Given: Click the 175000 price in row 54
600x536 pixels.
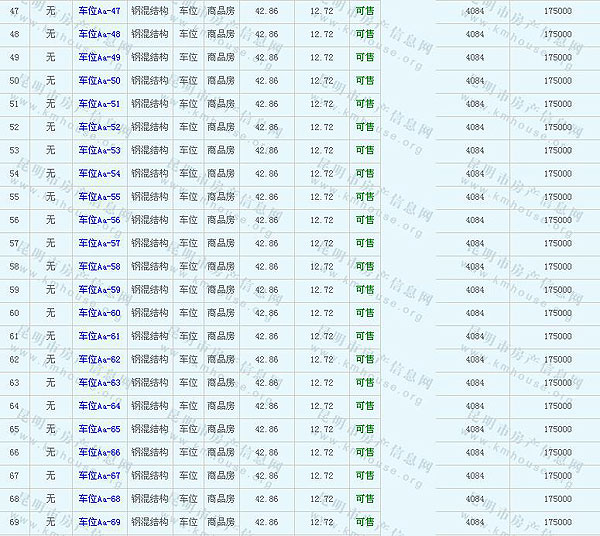Looking at the screenshot, I should (558, 173).
